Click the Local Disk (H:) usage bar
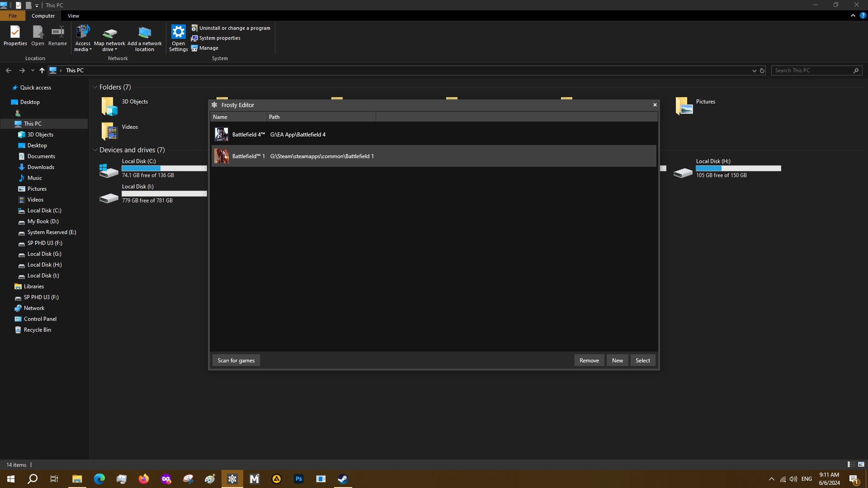 coord(738,168)
